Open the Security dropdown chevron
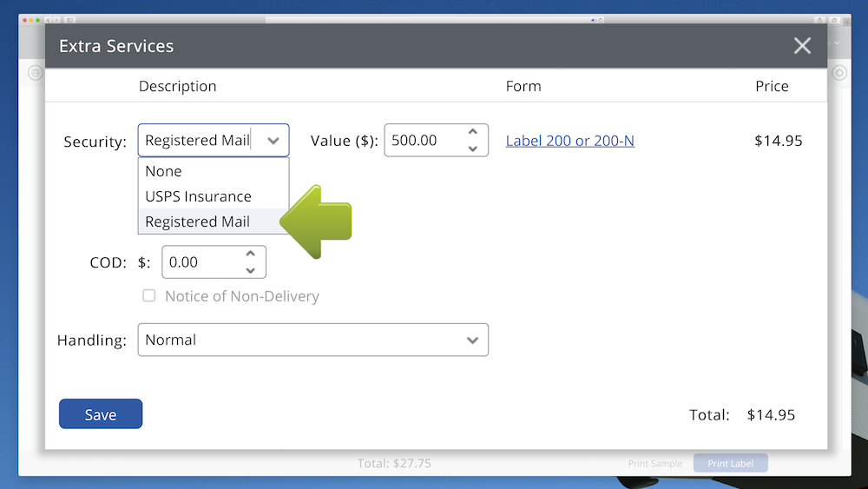The height and width of the screenshot is (489, 868). point(273,141)
